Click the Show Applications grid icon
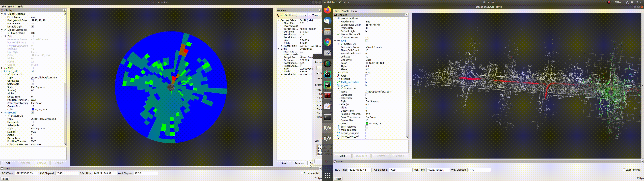 [328, 176]
